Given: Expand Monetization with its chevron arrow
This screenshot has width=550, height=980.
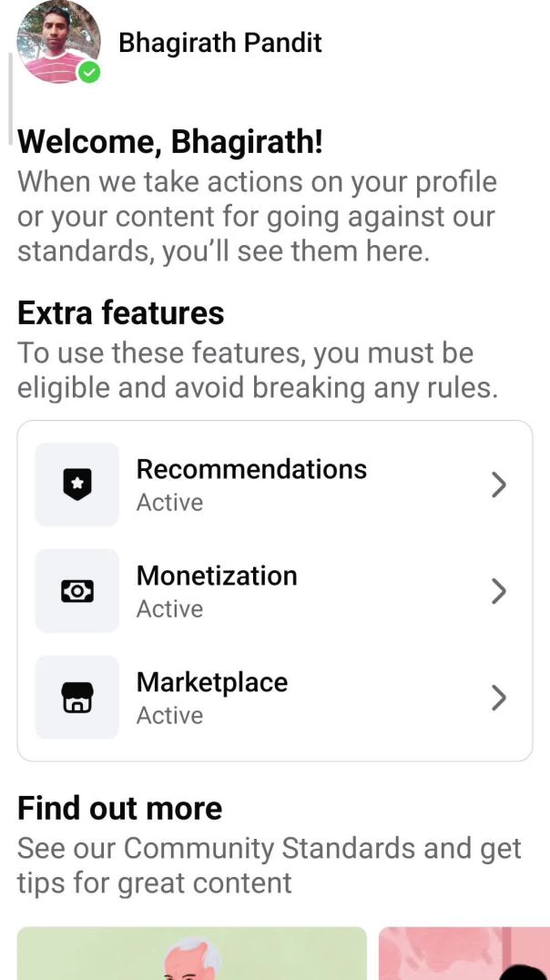Looking at the screenshot, I should point(498,592).
